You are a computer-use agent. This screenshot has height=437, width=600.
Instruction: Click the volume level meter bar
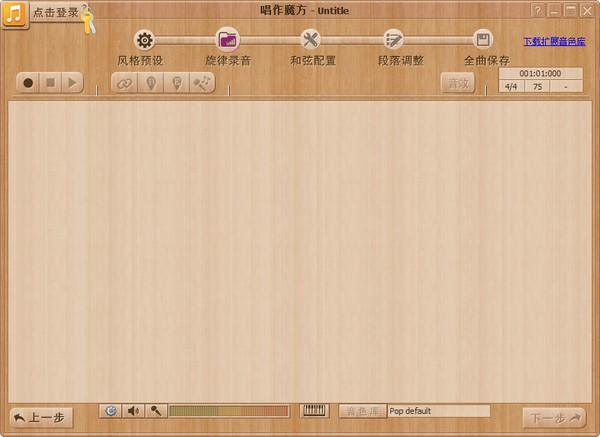pyautogui.click(x=229, y=411)
